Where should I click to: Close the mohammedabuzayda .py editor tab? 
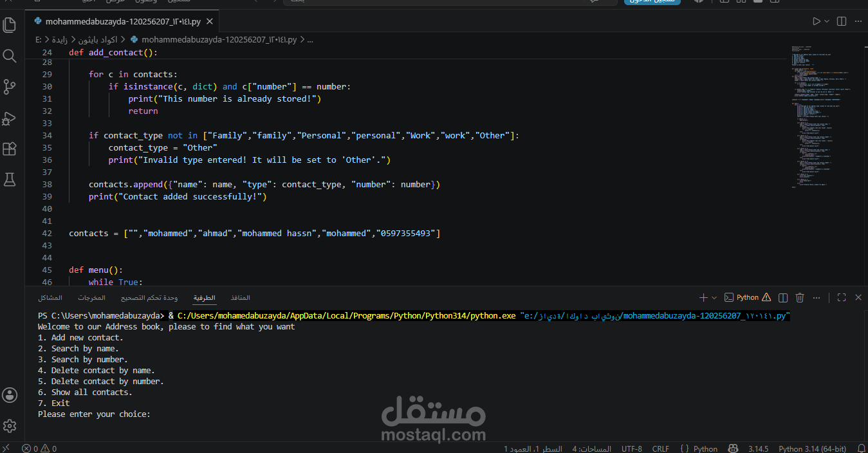[x=210, y=21]
